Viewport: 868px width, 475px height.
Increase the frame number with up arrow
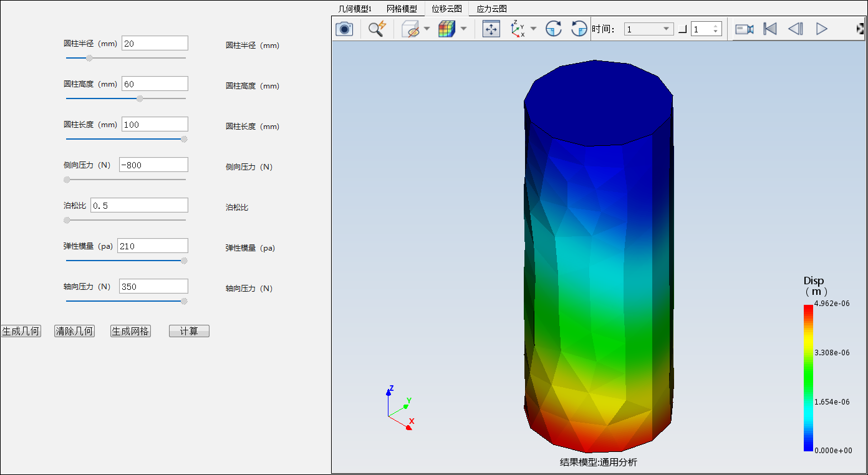(x=716, y=26)
